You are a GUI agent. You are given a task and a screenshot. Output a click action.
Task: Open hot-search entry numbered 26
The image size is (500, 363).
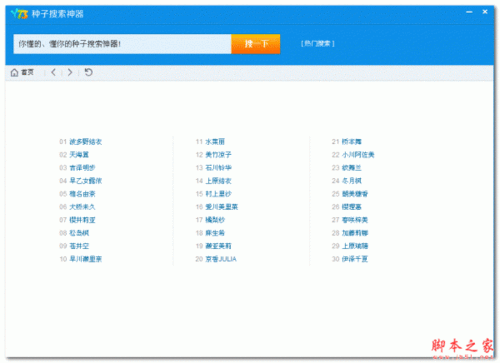(352, 207)
